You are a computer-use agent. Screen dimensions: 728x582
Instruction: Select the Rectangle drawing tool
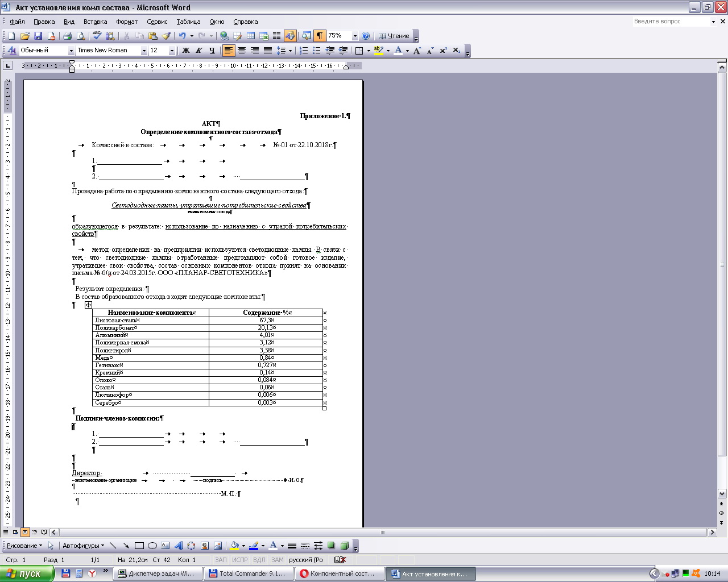(x=139, y=546)
